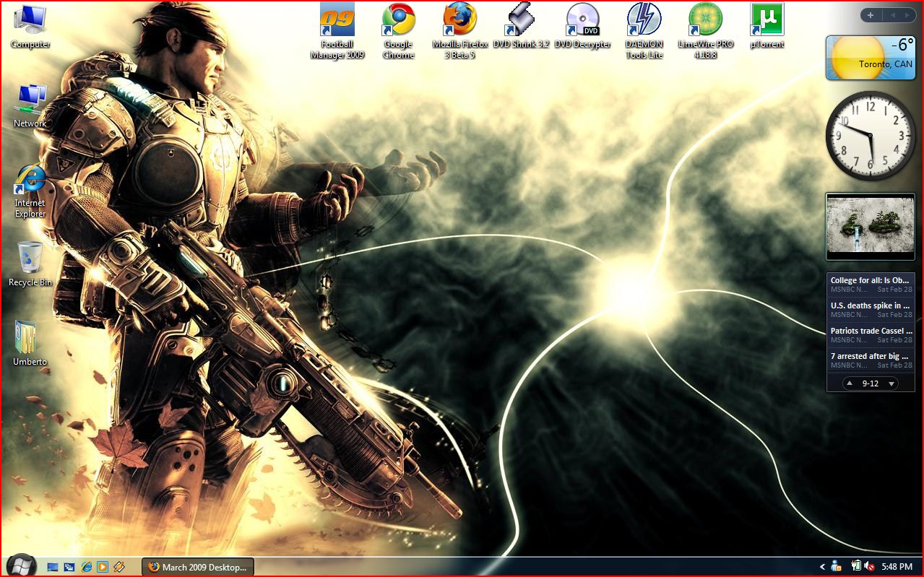Click Show Desktop in Quick Launch

click(53, 567)
